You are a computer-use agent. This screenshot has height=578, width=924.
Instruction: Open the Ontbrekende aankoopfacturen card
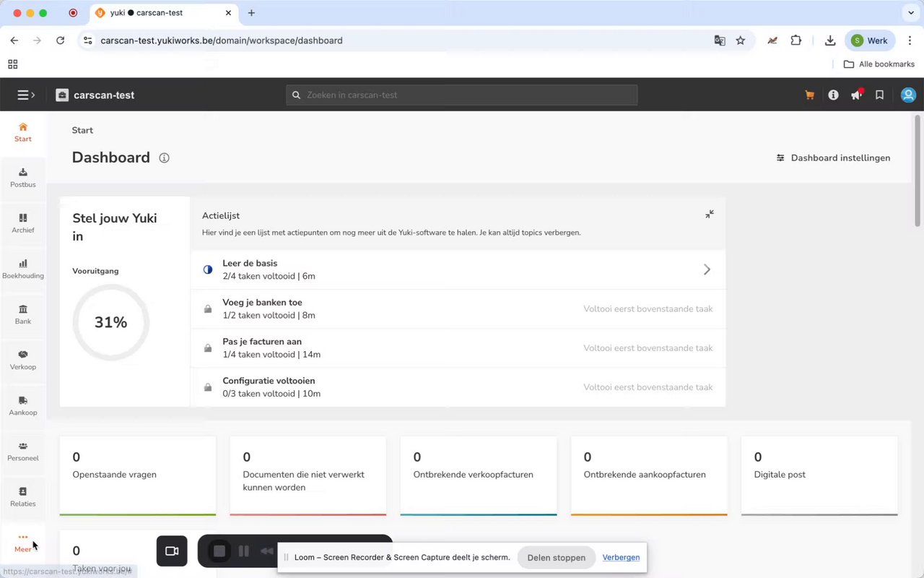tap(649, 475)
